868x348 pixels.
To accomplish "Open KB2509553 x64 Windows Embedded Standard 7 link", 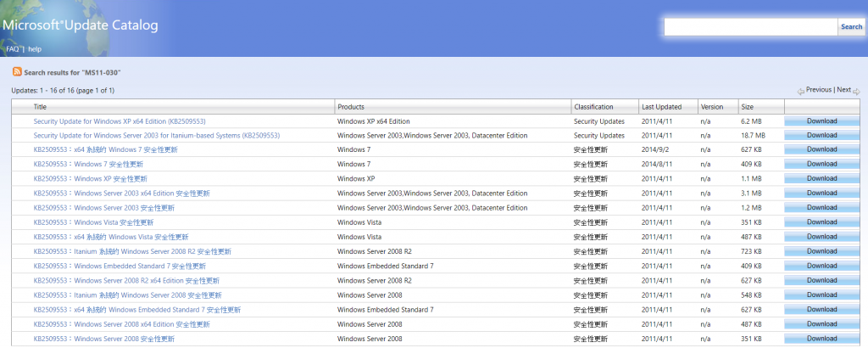I will tap(137, 310).
